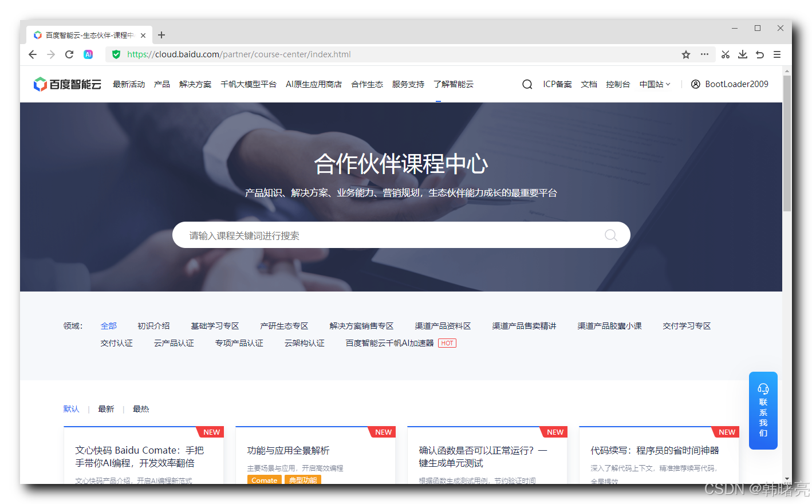
Task: Click the ICP备案 link
Action: tap(557, 84)
